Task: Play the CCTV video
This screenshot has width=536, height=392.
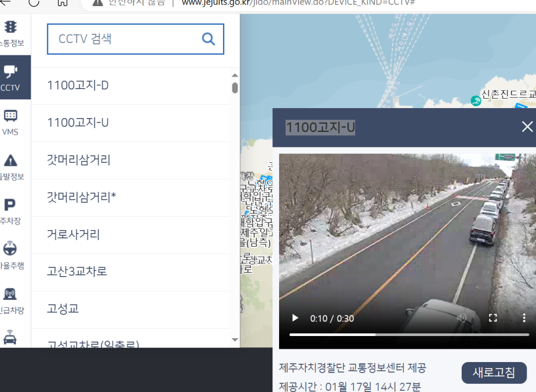Action: click(295, 318)
